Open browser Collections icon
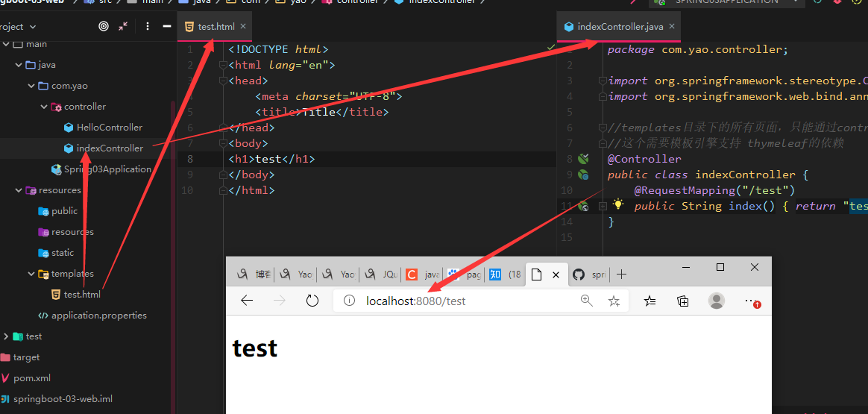The width and height of the screenshot is (868, 414). pos(683,301)
